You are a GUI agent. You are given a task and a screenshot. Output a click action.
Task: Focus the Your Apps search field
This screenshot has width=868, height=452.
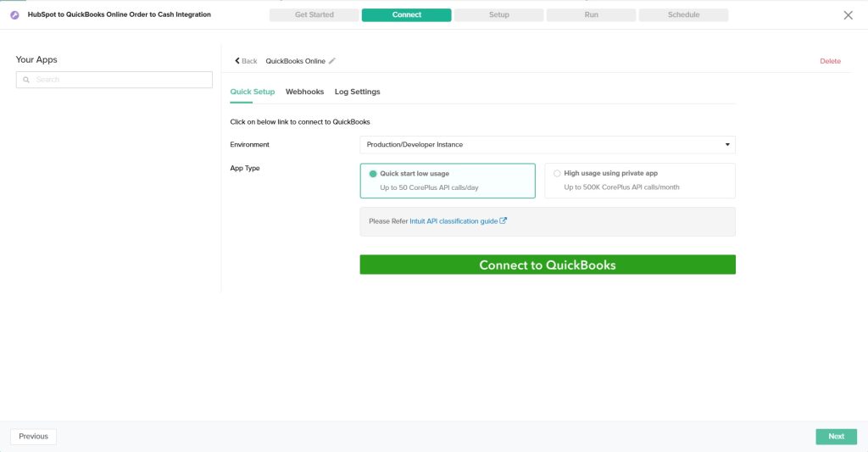(x=114, y=80)
